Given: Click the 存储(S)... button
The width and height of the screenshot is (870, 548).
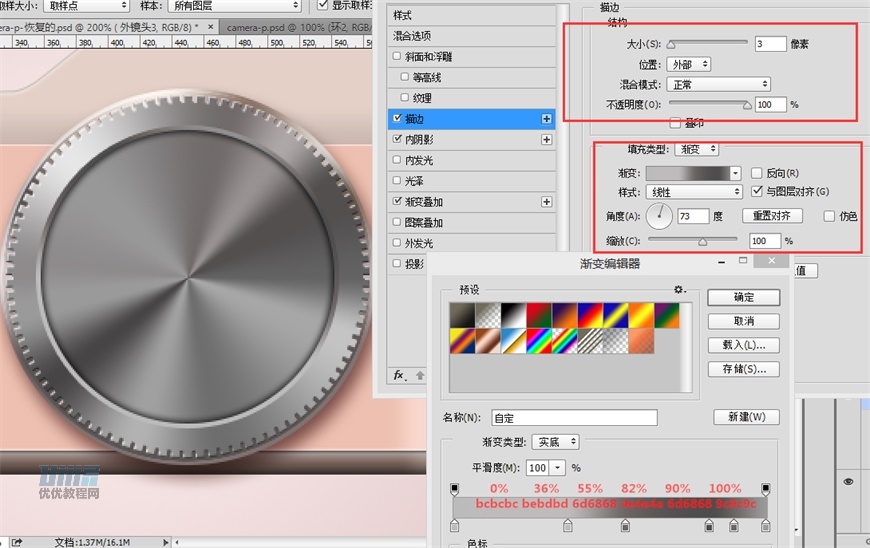Looking at the screenshot, I should point(743,369).
